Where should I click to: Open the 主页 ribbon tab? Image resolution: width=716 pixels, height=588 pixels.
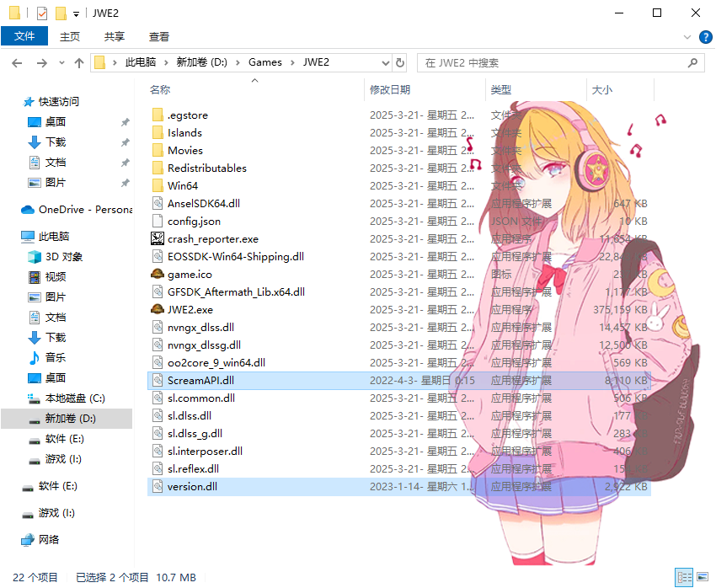70,36
